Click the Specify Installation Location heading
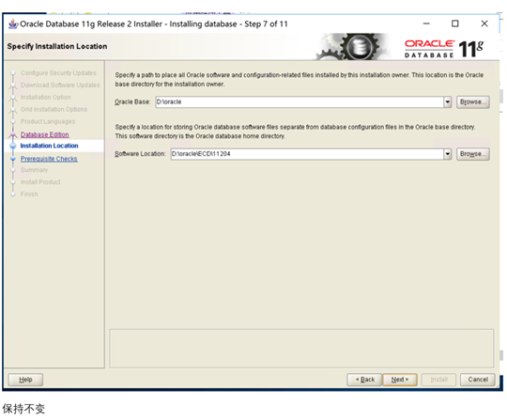507x420 pixels. [x=57, y=46]
